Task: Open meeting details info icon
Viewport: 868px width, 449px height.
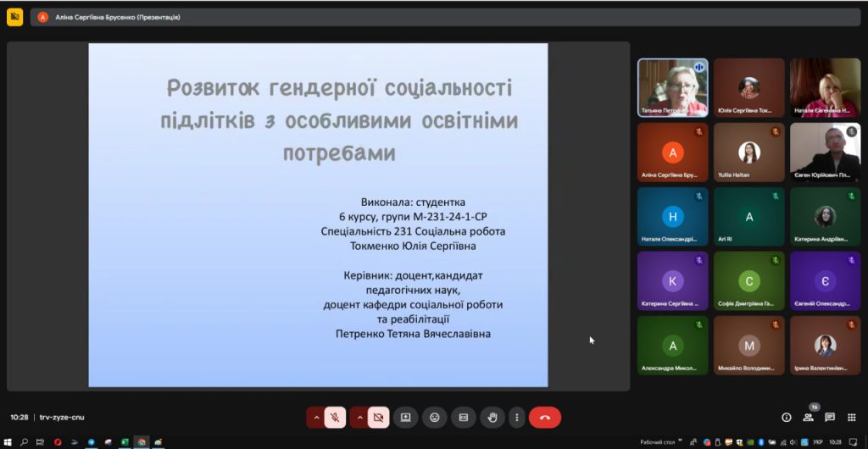Action: coord(786,417)
